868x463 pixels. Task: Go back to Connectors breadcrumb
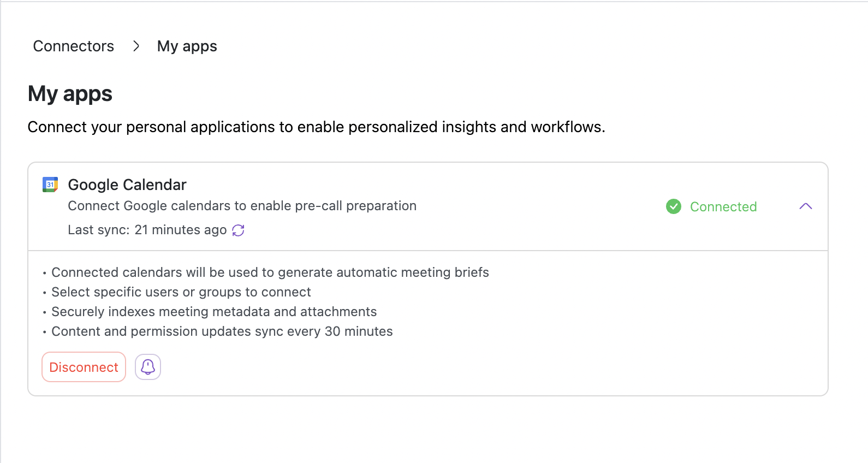(x=74, y=46)
